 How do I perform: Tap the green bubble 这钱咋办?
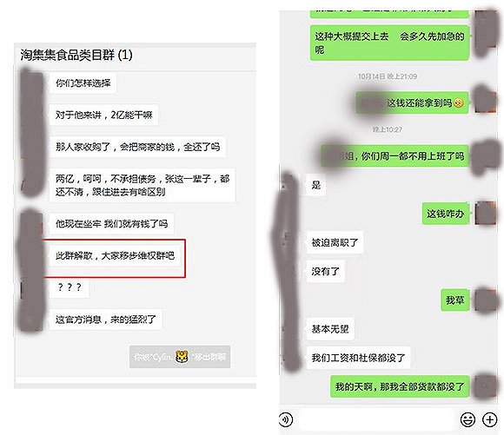[446, 214]
